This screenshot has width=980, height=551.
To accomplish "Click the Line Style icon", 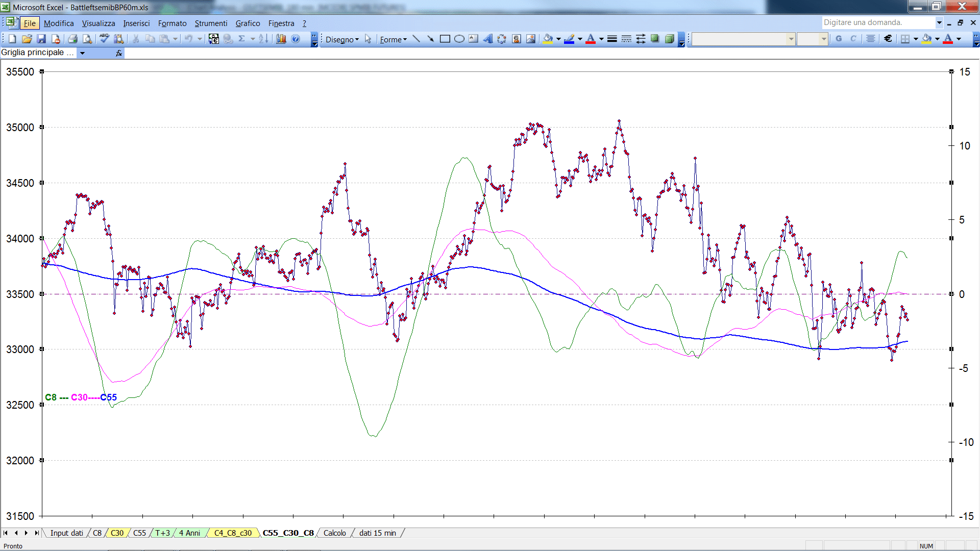I will [x=612, y=39].
